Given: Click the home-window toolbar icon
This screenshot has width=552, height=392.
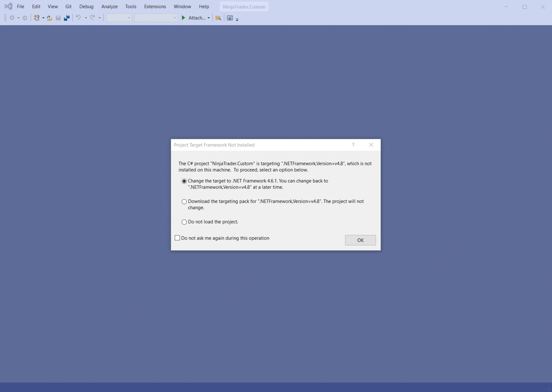Looking at the screenshot, I should click(x=230, y=18).
